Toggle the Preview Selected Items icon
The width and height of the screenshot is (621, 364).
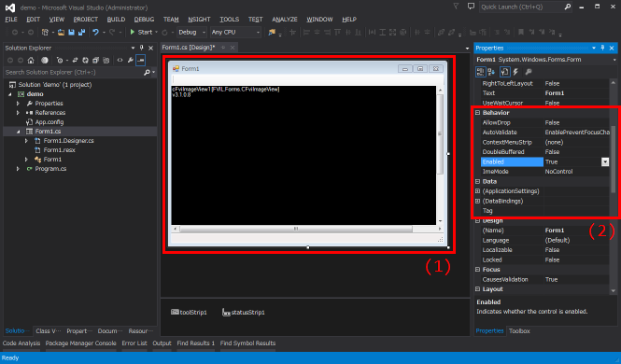point(141,60)
